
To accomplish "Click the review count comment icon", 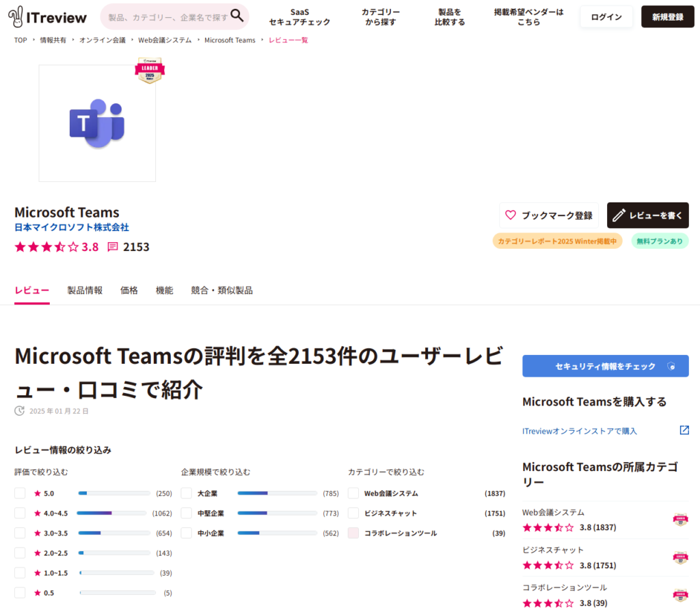I will pos(113,247).
